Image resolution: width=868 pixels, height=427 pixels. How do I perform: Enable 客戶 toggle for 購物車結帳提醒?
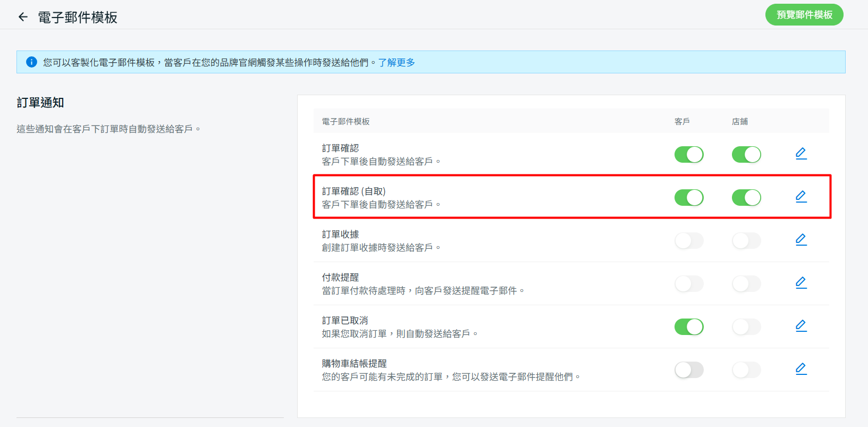click(x=689, y=370)
